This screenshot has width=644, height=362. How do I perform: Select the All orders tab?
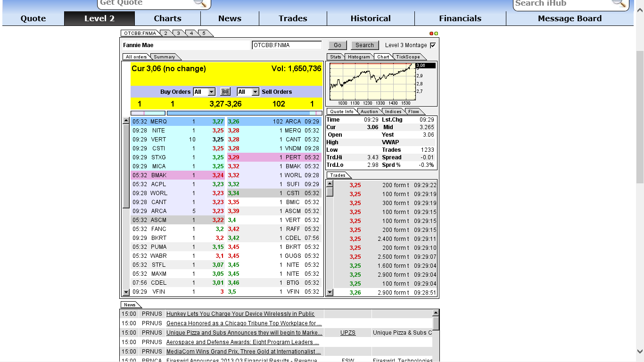click(136, 57)
